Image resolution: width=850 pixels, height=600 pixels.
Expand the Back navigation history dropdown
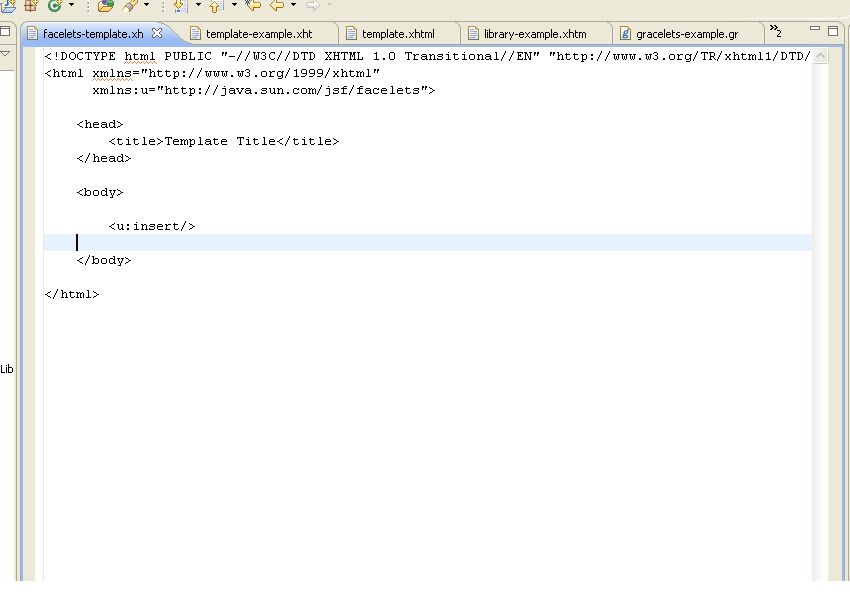click(x=293, y=6)
